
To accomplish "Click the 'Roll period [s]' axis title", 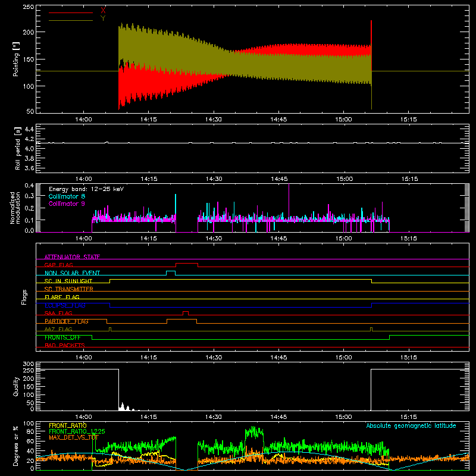I will click(x=17, y=148).
